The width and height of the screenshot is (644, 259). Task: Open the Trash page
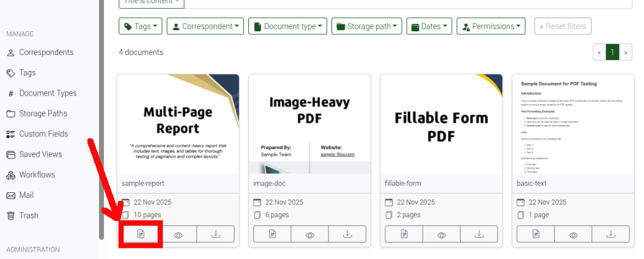[x=22, y=216]
